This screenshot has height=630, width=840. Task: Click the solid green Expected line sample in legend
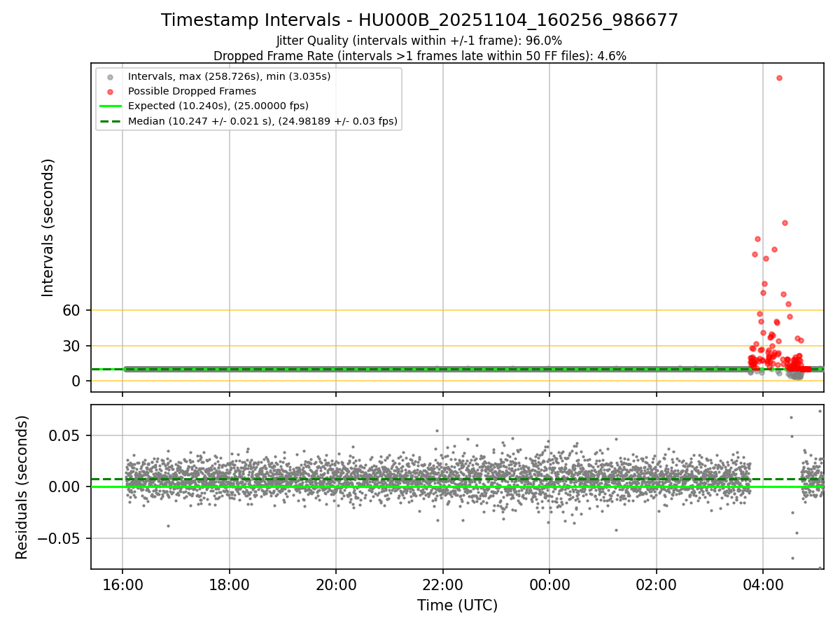click(110, 106)
